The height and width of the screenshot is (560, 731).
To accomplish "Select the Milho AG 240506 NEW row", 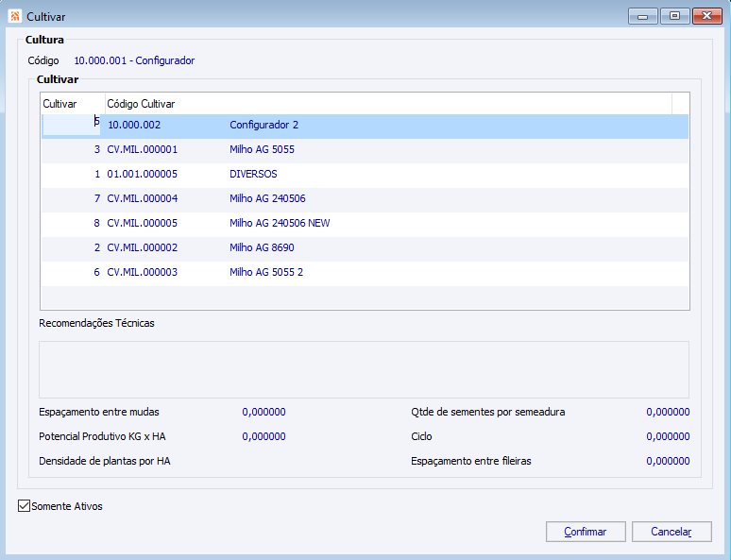I will pyautogui.click(x=365, y=223).
